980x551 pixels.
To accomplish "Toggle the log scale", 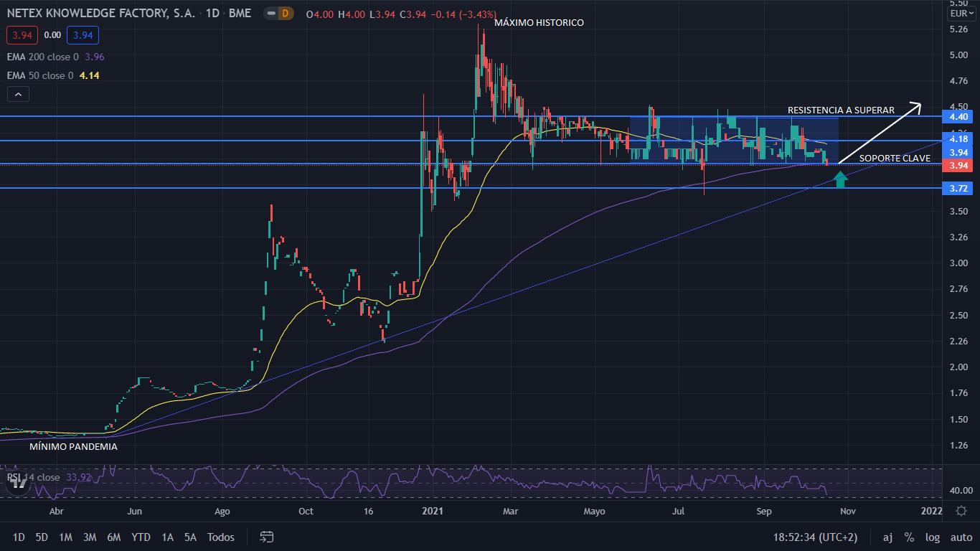I will [x=932, y=537].
